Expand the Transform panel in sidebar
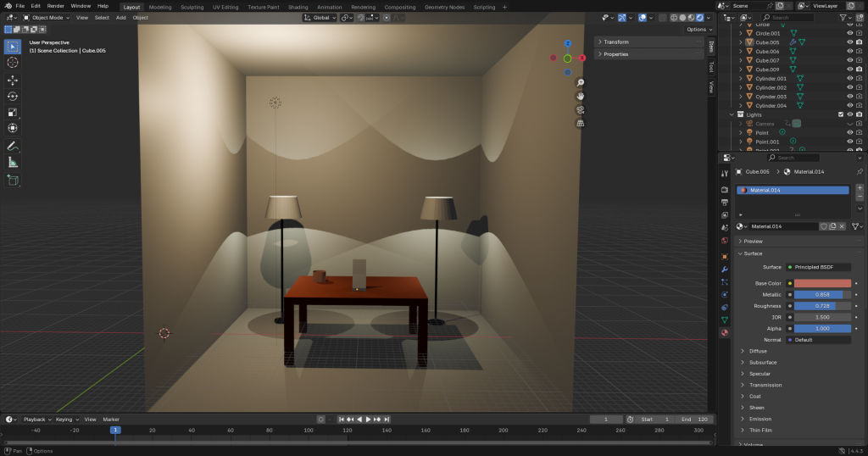Image resolution: width=868 pixels, height=456 pixels. click(615, 42)
